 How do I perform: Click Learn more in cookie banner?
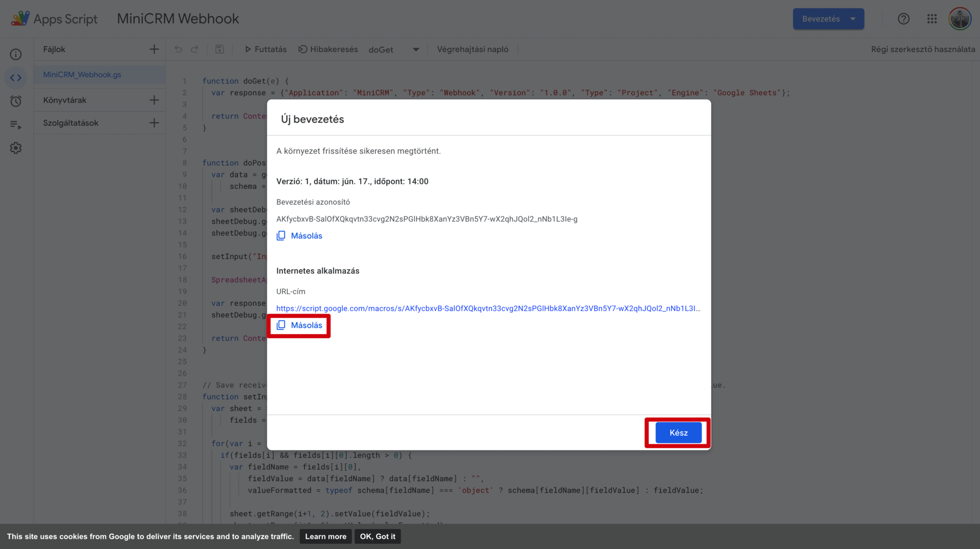326,536
